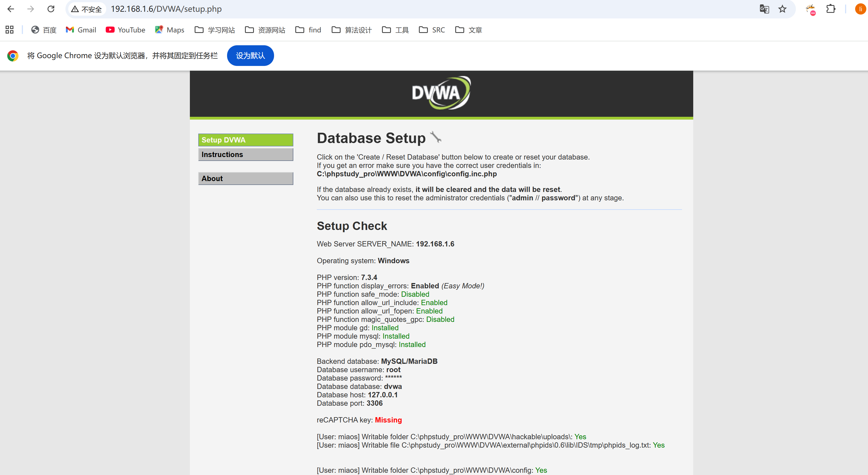This screenshot has width=868, height=475.
Task: Click the URL address bar text
Action: (166, 9)
